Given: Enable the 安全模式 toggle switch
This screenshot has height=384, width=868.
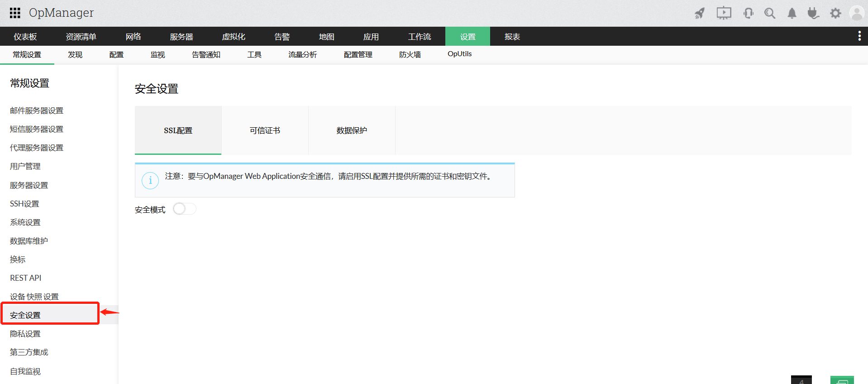Looking at the screenshot, I should click(184, 209).
